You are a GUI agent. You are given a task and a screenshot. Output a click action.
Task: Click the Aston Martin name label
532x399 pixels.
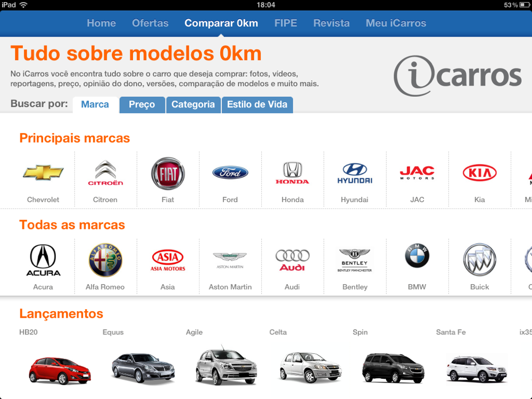tap(230, 287)
